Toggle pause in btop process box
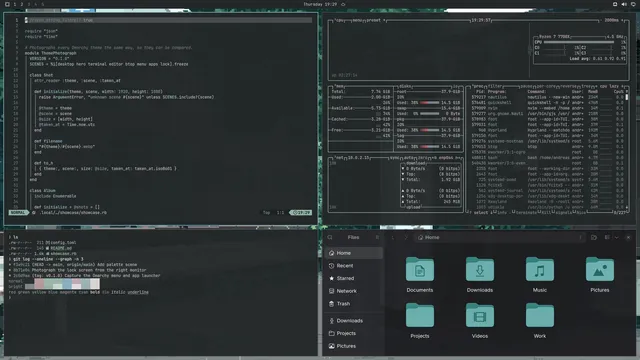Screen dimensions: 640x360 tap(527, 86)
